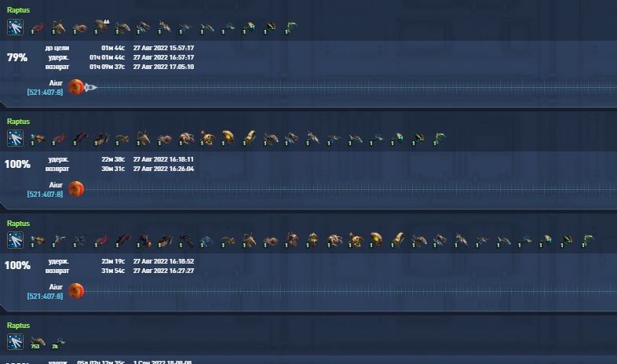
Task: Click the fleet ship marker beside the Aiur planet
Action: [90, 87]
